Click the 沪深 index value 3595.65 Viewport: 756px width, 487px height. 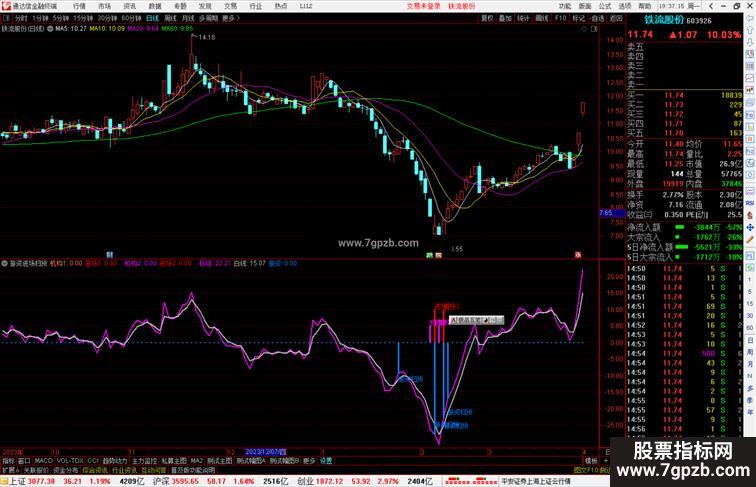185,481
